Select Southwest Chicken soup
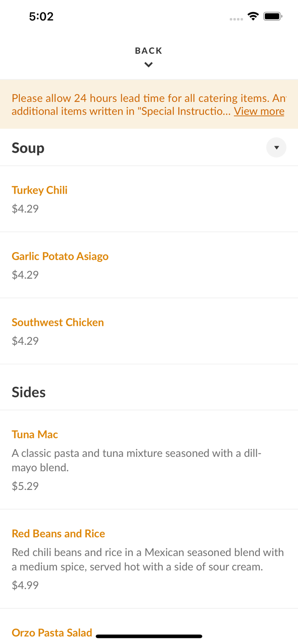The height and width of the screenshot is (644, 298). [58, 322]
